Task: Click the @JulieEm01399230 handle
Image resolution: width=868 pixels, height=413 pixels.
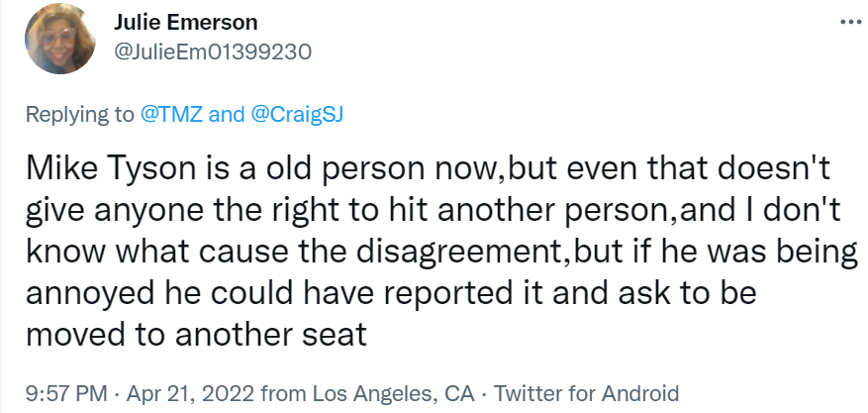Action: (x=213, y=52)
